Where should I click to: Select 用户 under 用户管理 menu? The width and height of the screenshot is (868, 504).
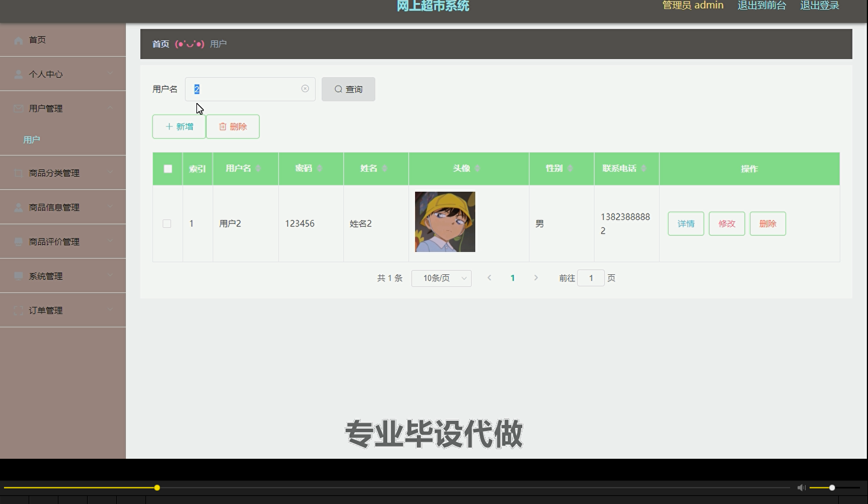pyautogui.click(x=31, y=139)
